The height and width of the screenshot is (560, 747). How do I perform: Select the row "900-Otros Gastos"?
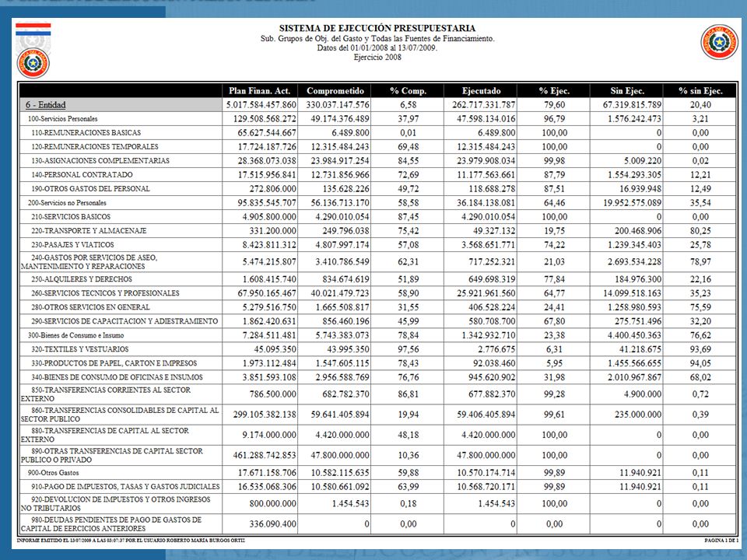(x=377, y=473)
